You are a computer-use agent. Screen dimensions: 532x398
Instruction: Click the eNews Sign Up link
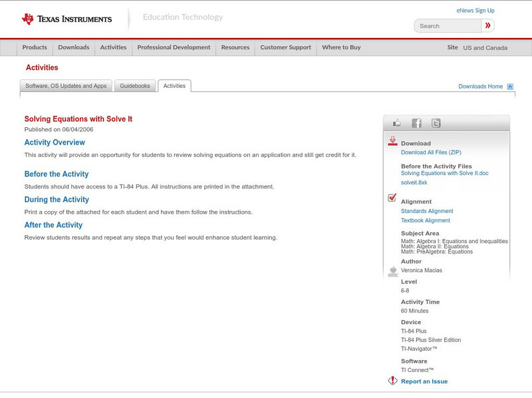[x=475, y=10]
